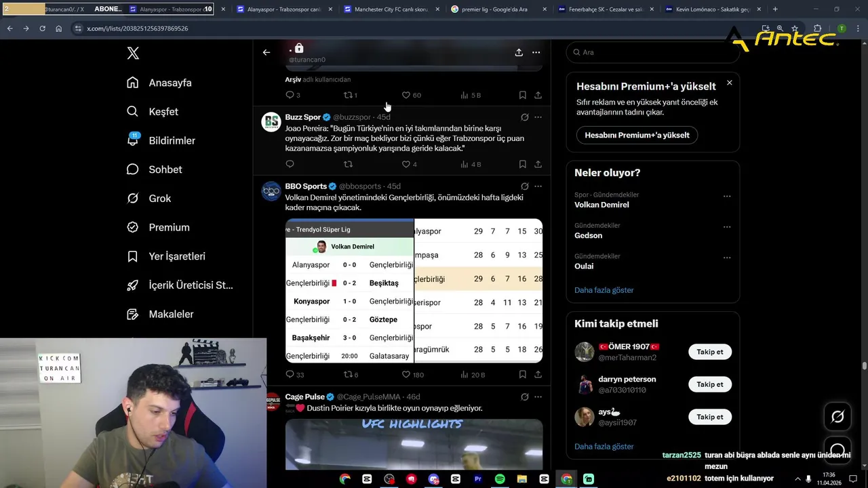Click the back arrow in list header
Screen dimensions: 868x488
point(267,52)
